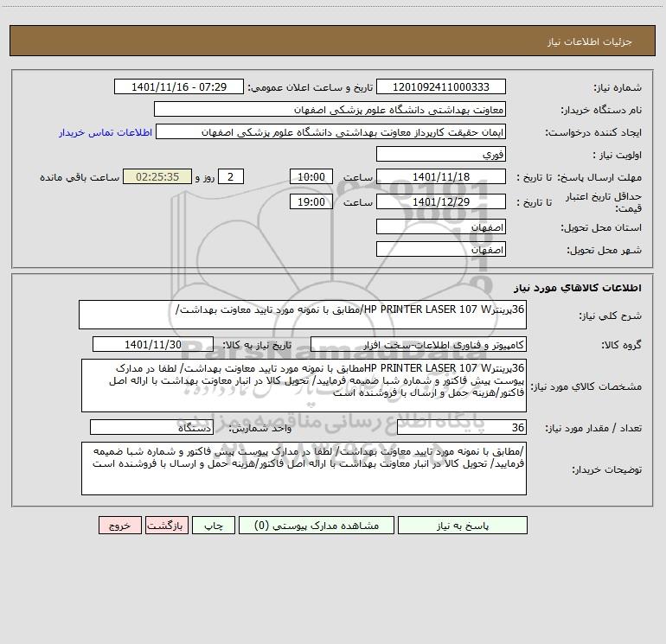Click the delivery city field اصفهان

point(441,249)
